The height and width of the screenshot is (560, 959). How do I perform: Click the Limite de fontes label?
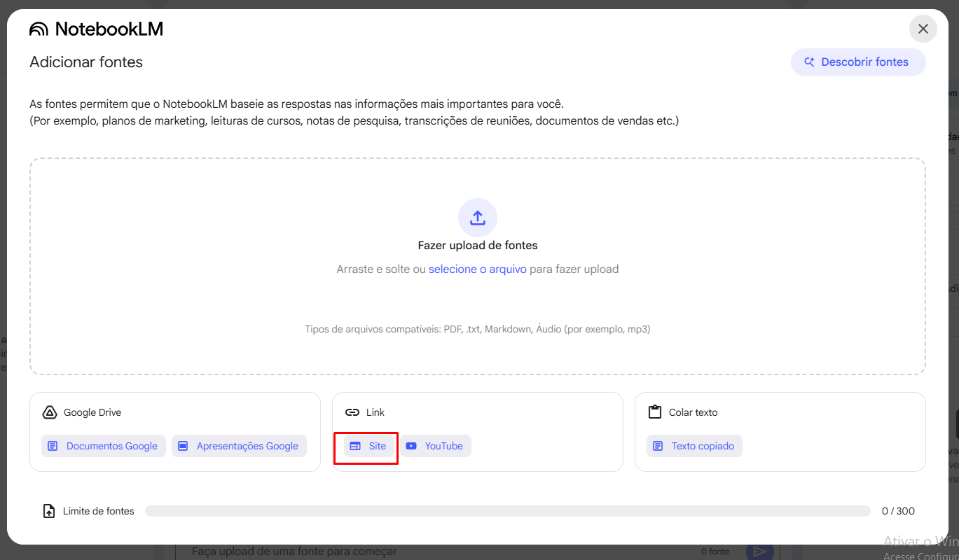tap(99, 511)
